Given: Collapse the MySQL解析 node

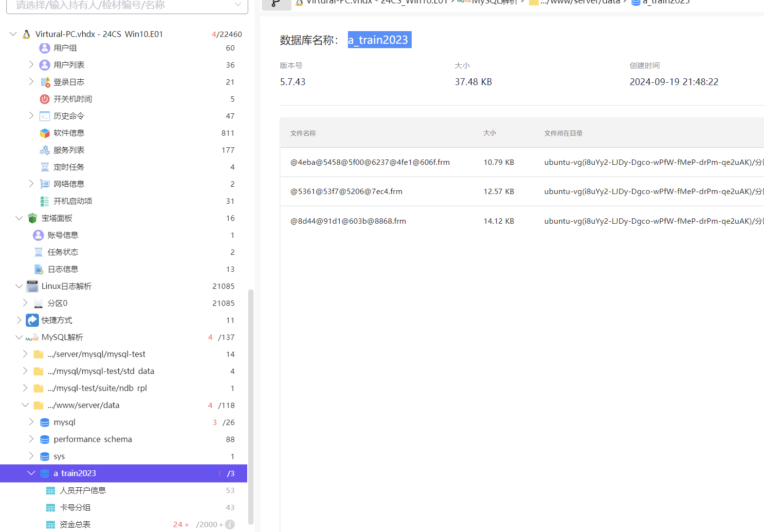Looking at the screenshot, I should tap(19, 337).
